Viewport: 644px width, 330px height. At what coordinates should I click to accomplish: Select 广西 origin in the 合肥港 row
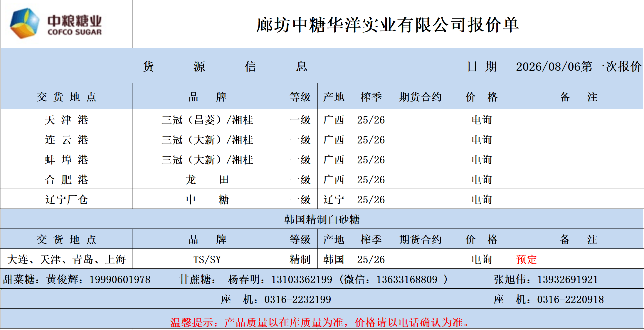coord(334,179)
